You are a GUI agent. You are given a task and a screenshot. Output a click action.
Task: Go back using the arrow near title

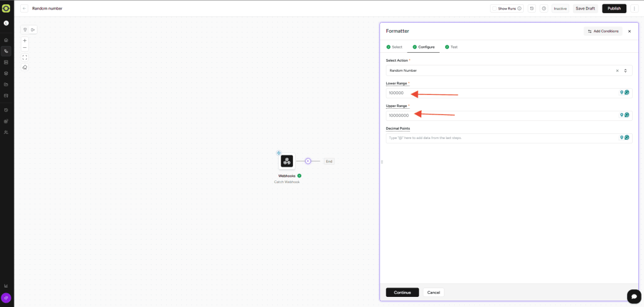24,8
